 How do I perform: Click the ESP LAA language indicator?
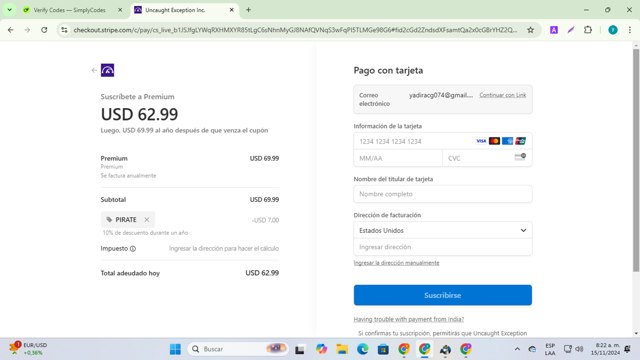click(550, 349)
